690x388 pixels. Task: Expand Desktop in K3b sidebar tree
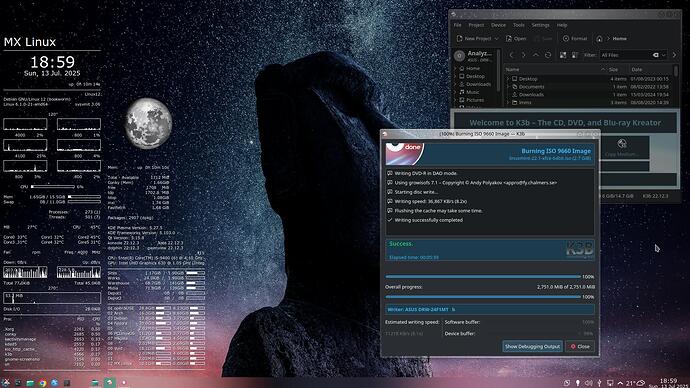(456, 76)
